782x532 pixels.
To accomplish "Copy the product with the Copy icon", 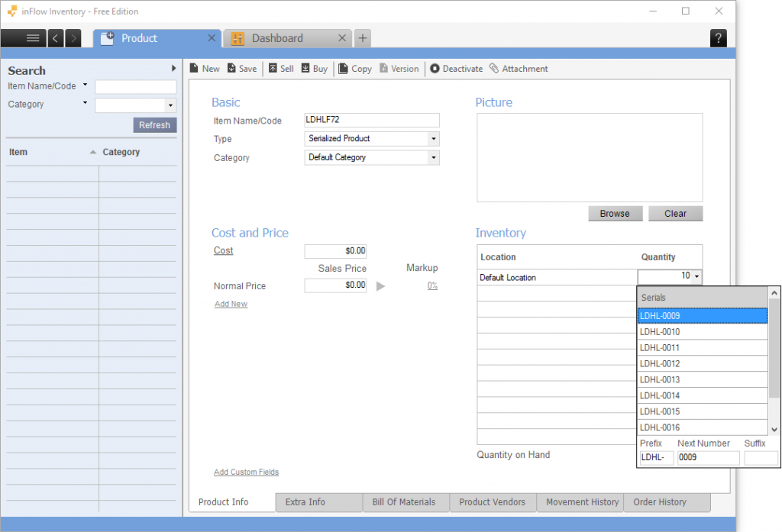I will (343, 68).
